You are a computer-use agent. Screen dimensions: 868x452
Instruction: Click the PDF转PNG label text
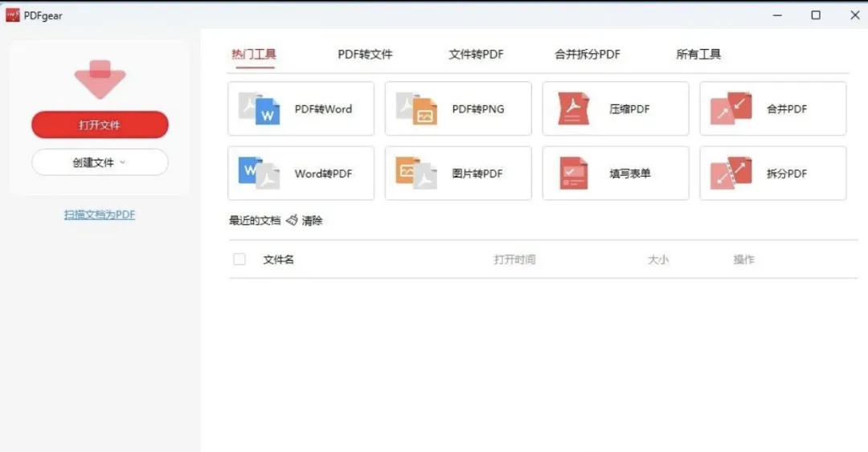(x=478, y=109)
